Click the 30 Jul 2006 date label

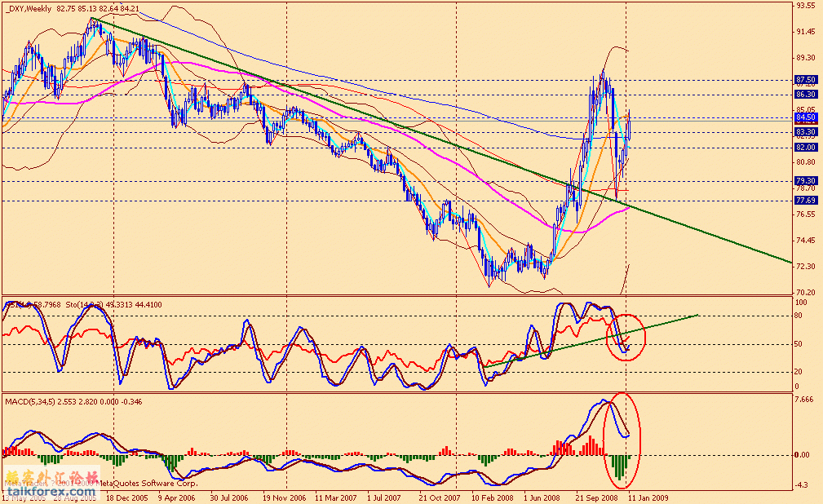(x=229, y=497)
